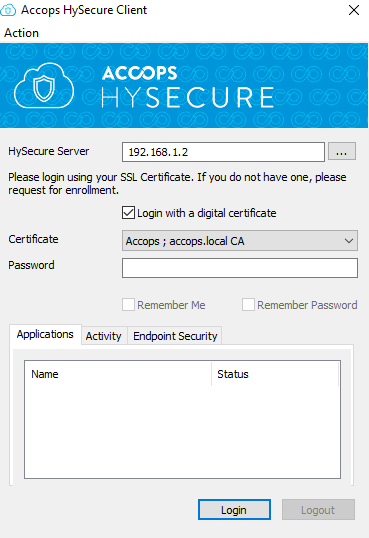This screenshot has width=369, height=538.
Task: Sort by the Status column header
Action: click(275, 374)
